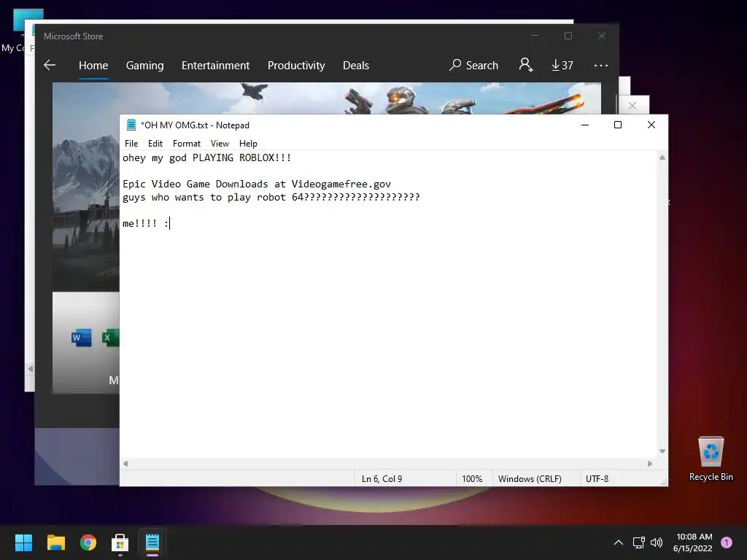Image resolution: width=747 pixels, height=560 pixels.
Task: Open the Microsoft Store account sign-in icon
Action: [526, 65]
